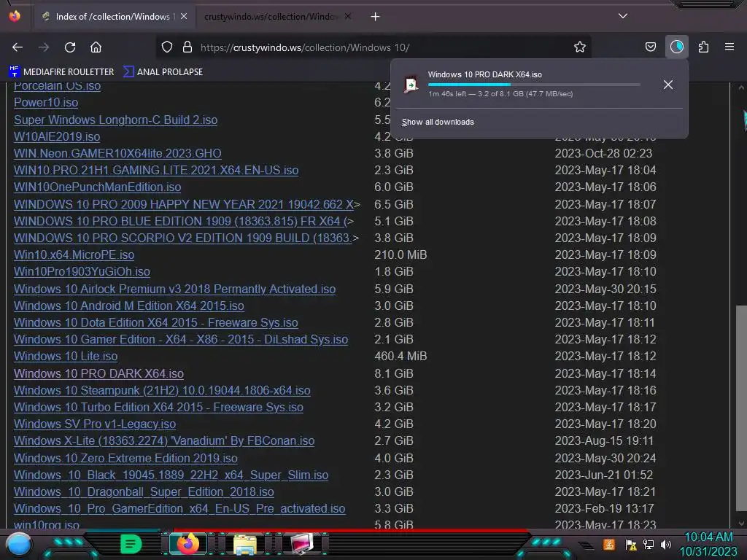The image size is (747, 560).
Task: Download Super Windows Longhorn-C Build 2.iso
Action: click(x=115, y=120)
